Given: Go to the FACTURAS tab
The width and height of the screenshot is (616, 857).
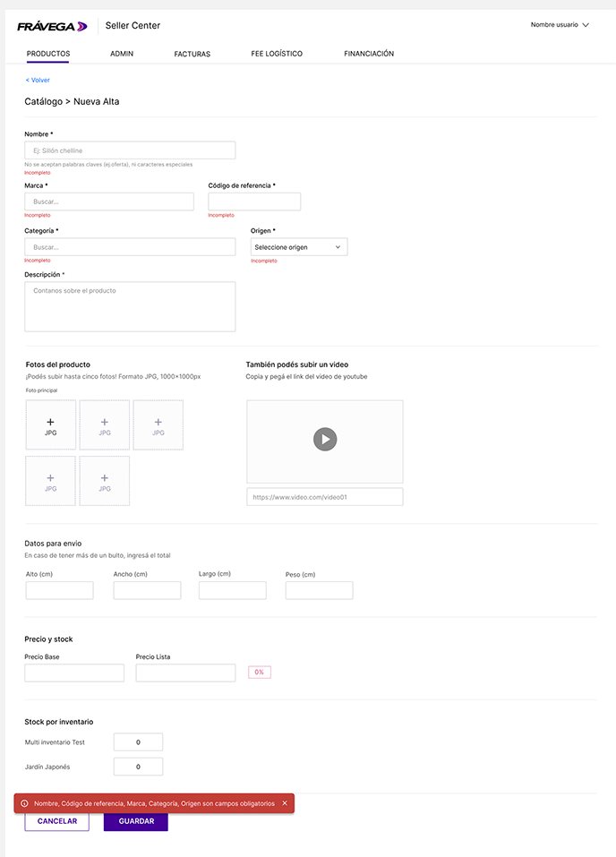Looking at the screenshot, I should [192, 54].
